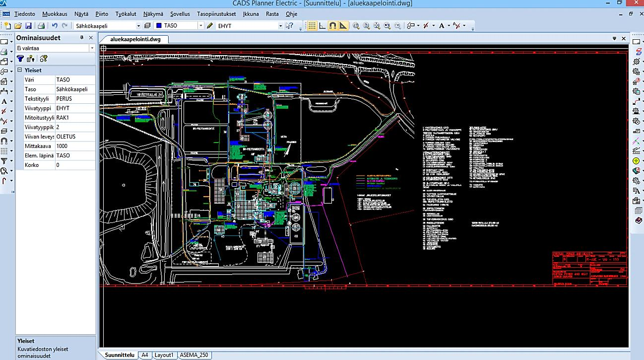Click the house symbol tool in left toolbar
Screen dimensions: 644x360
(x=4, y=81)
